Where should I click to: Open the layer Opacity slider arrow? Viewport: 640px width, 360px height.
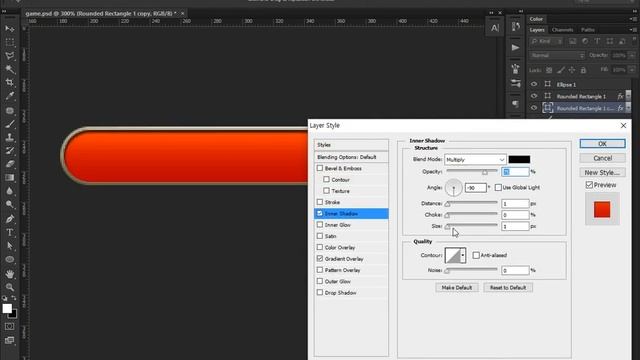[632, 55]
